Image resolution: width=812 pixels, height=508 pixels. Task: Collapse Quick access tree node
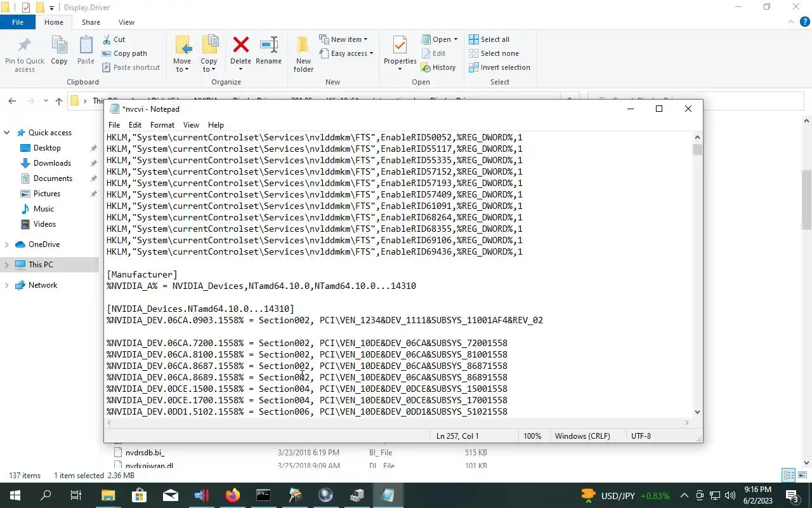pos(7,133)
